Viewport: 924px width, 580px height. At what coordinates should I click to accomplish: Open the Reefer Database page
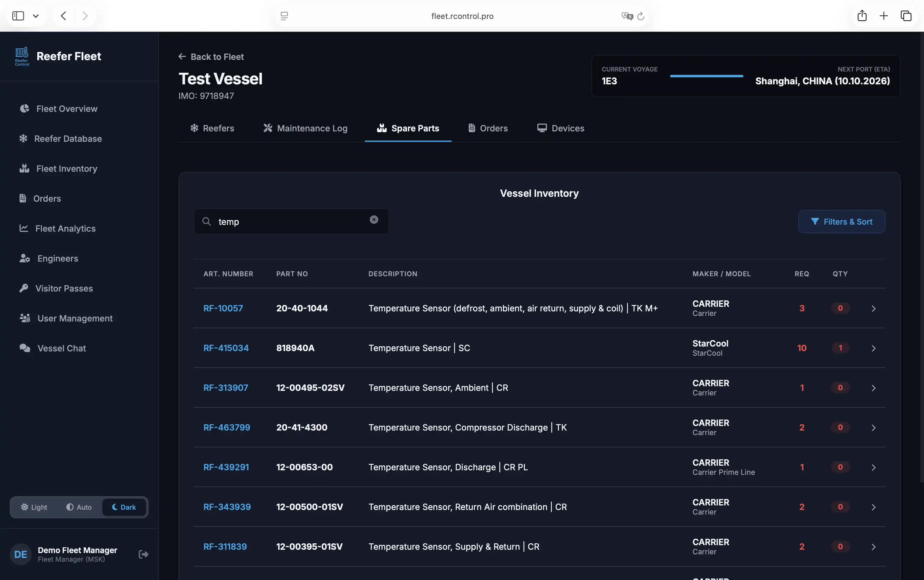[60, 138]
